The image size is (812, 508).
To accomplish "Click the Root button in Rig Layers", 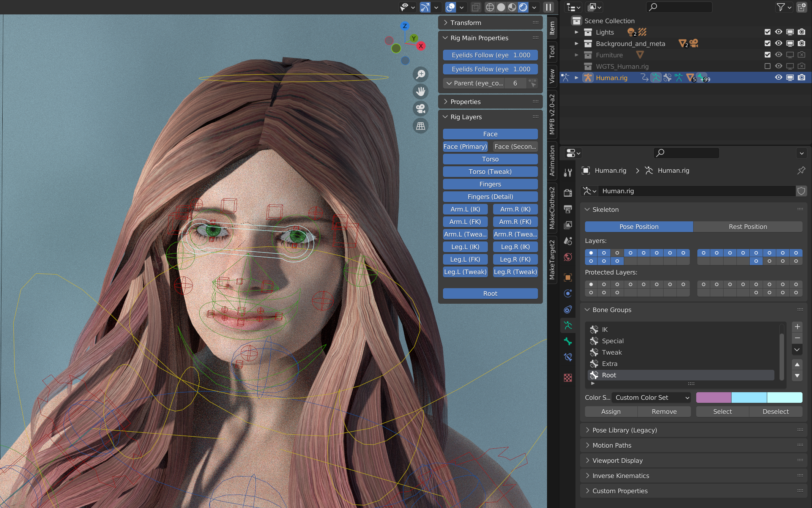I will pyautogui.click(x=490, y=293).
